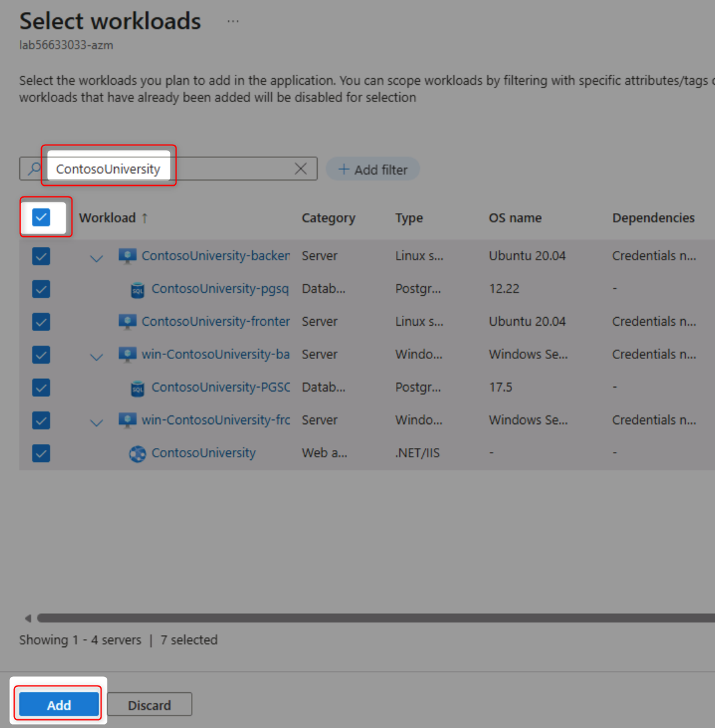Open the ContosoUniversity-PGSC workload link

[221, 387]
